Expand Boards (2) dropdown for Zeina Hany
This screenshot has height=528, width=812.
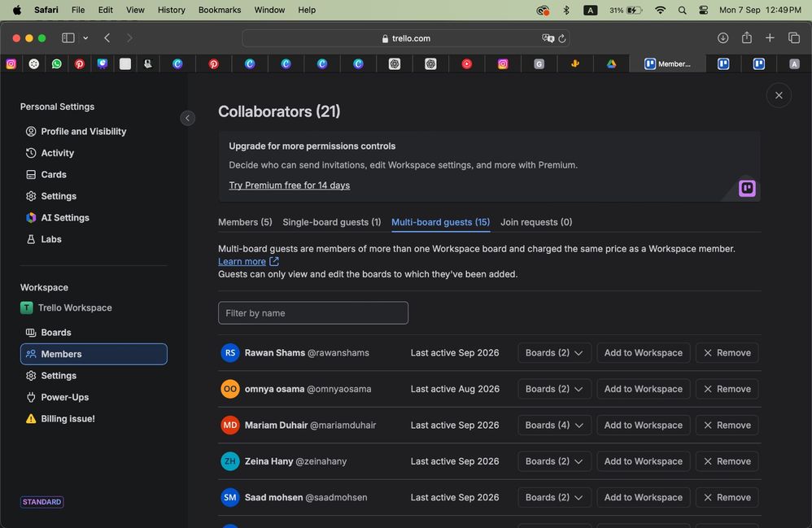[x=554, y=461]
